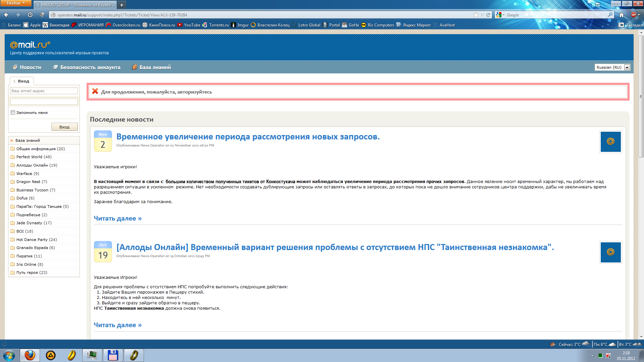Click the bookmark star in address bar

point(476,15)
